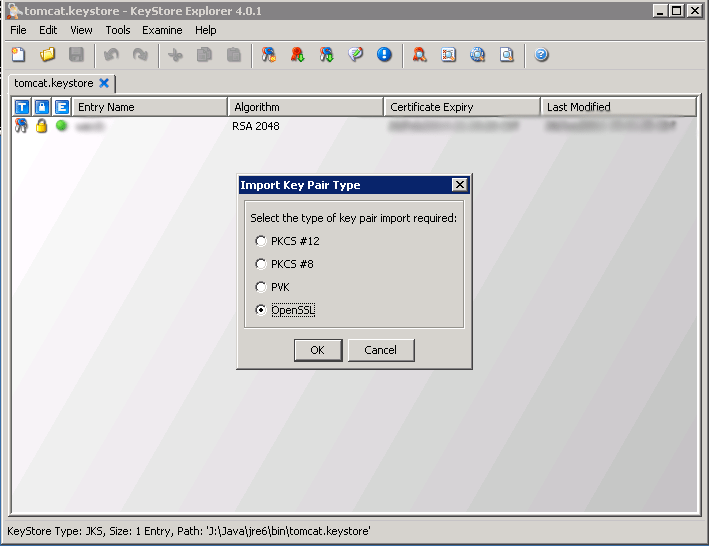Click the Examine Certificate magnifier ribbon icon
Viewport: 709px width, 546px height.
click(420, 55)
